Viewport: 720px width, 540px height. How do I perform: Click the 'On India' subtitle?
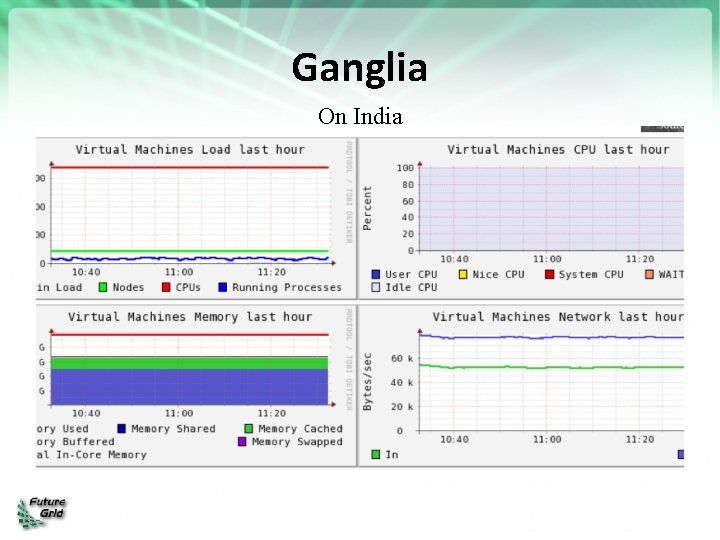[x=360, y=117]
